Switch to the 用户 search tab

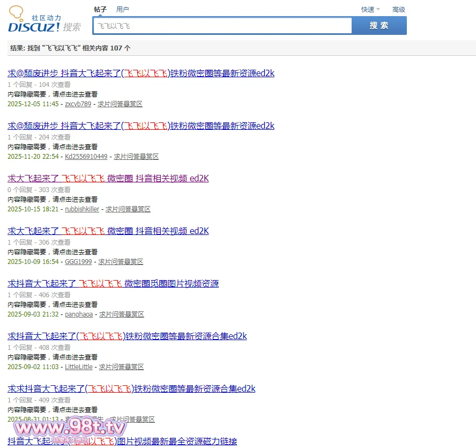pyautogui.click(x=122, y=9)
